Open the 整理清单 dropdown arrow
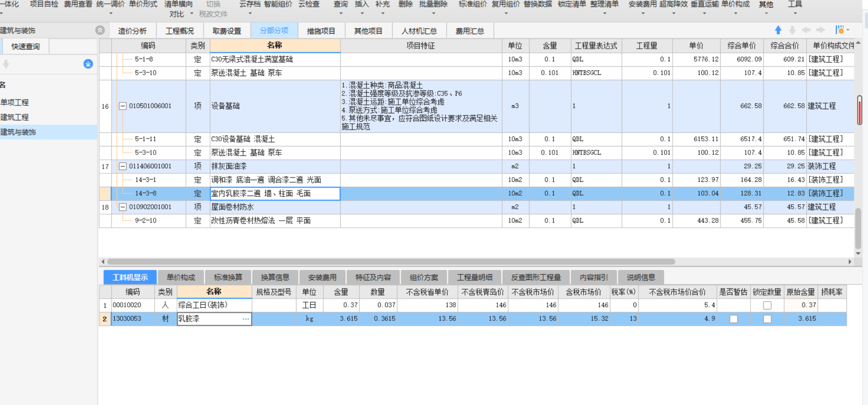 (x=605, y=14)
